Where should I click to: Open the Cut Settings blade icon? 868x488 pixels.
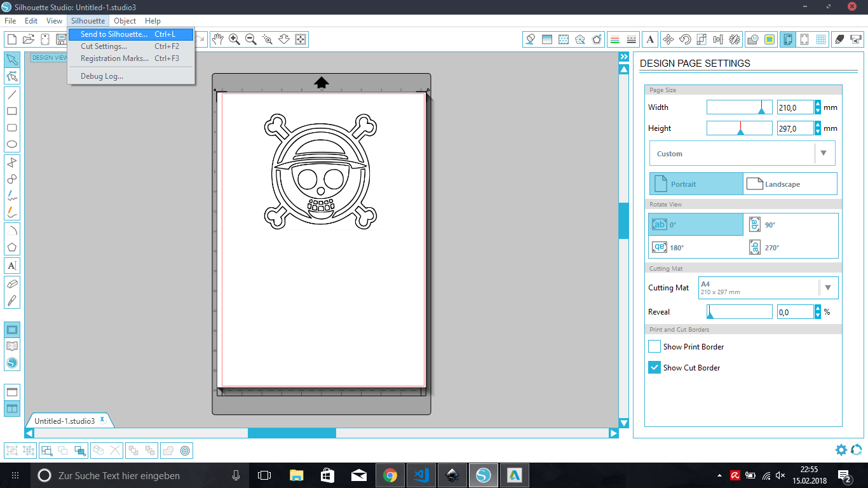[839, 39]
